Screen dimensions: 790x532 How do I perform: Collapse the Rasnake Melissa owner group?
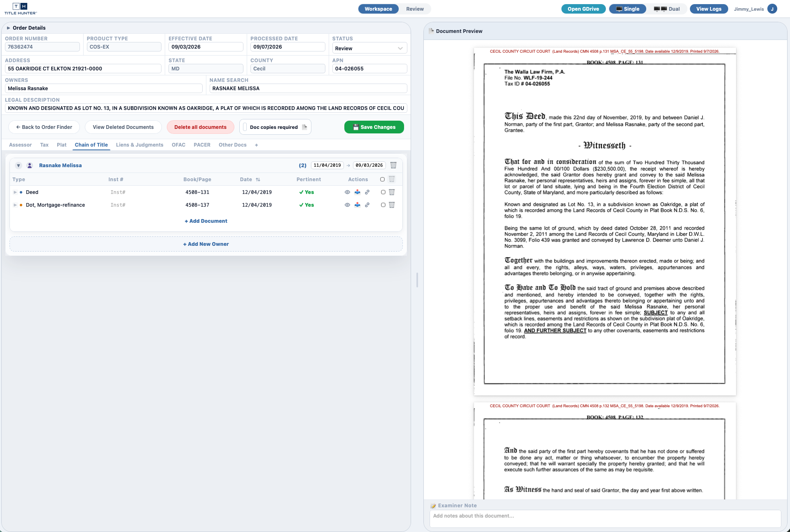[x=19, y=166]
